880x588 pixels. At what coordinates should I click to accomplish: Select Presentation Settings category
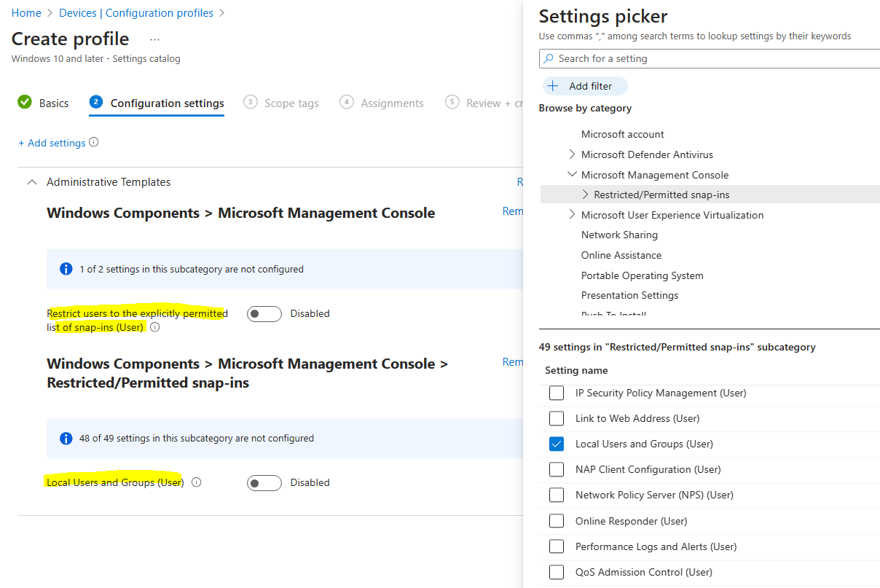(629, 295)
